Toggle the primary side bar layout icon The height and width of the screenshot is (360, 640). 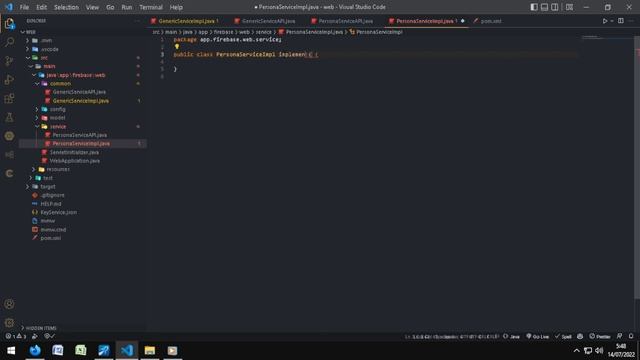534,7
